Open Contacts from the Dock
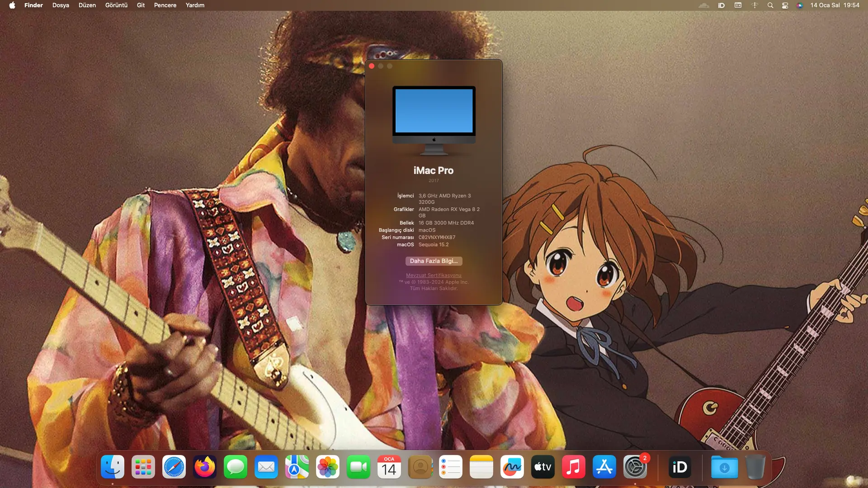 click(x=420, y=467)
